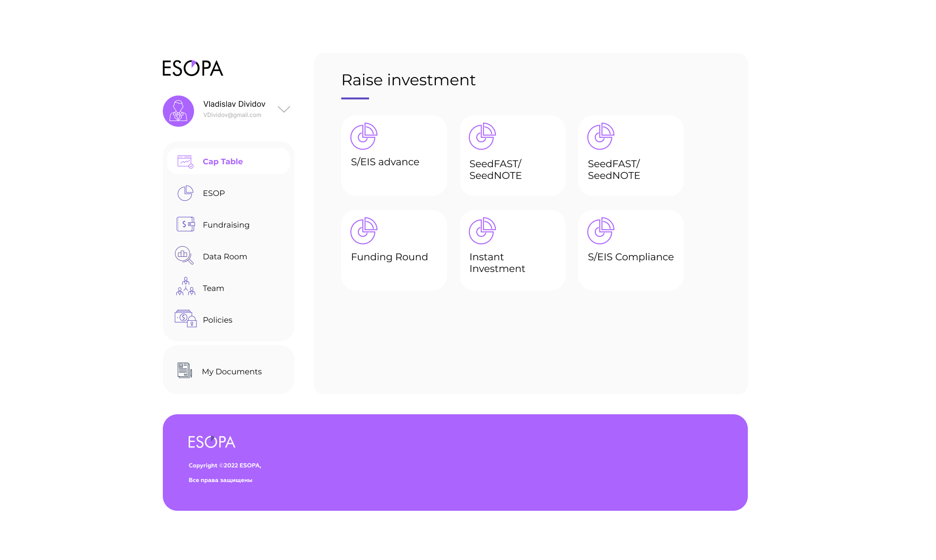
Task: Open the Cap Table menu item
Action: tap(223, 161)
